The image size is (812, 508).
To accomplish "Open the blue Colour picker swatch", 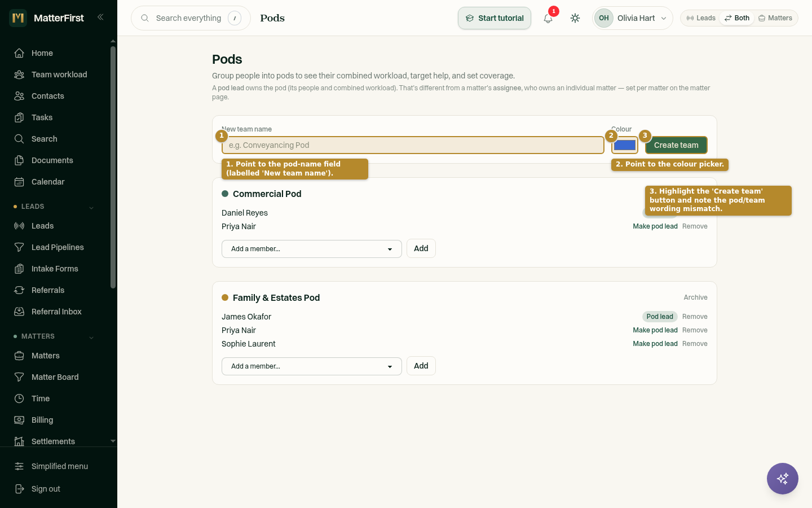I will click(625, 145).
